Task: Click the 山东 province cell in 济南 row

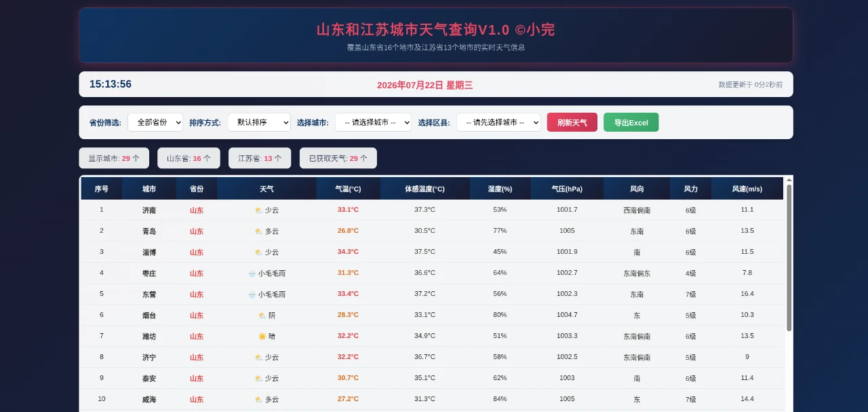Action: [197, 210]
